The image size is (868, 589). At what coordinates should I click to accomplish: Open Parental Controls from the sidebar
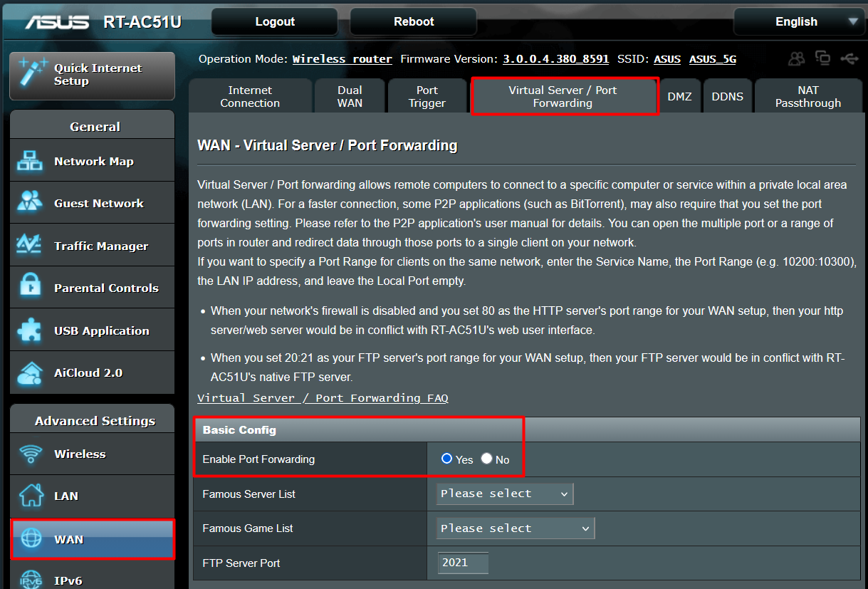[x=93, y=288]
